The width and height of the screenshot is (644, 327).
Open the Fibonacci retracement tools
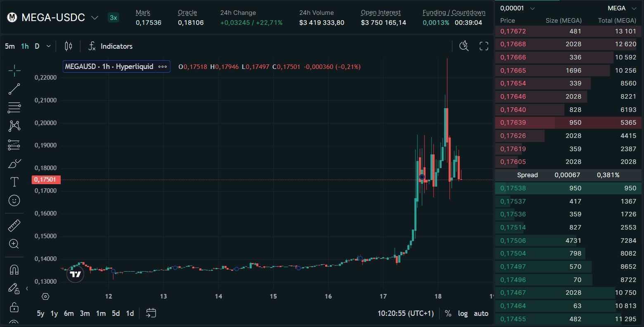coord(14,107)
